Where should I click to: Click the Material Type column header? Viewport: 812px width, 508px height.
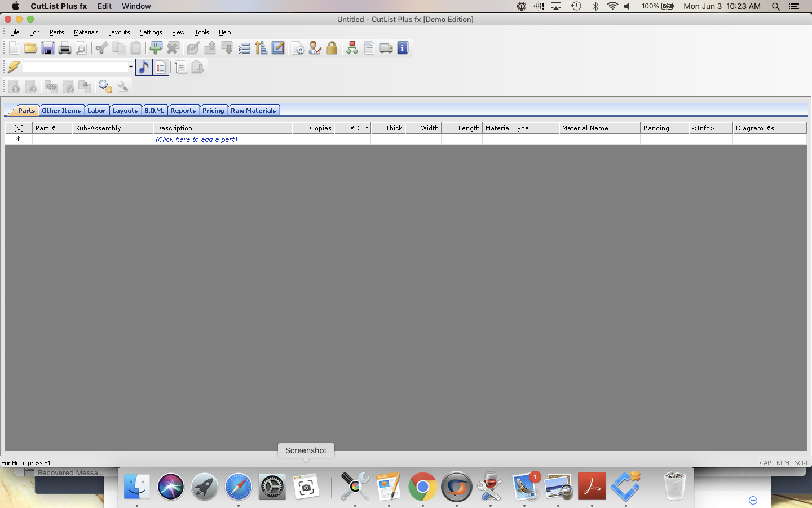520,128
